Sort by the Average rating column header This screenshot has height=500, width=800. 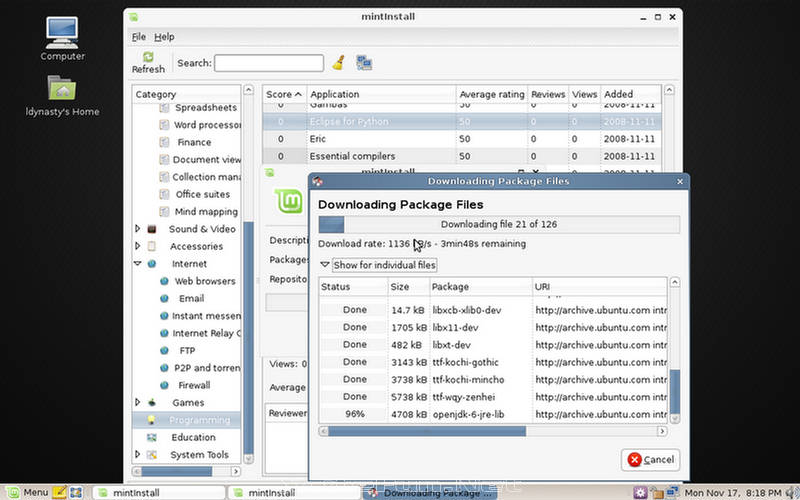pos(491,94)
